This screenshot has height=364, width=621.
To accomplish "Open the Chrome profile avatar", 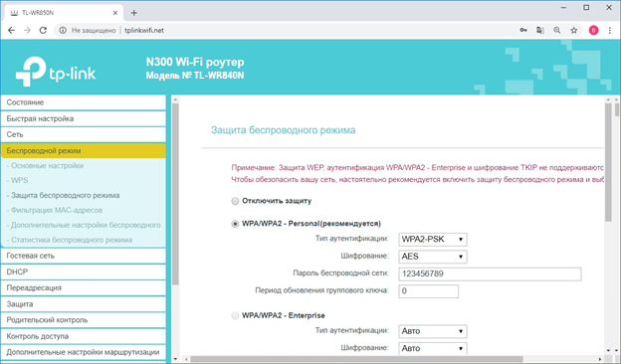I will point(593,30).
